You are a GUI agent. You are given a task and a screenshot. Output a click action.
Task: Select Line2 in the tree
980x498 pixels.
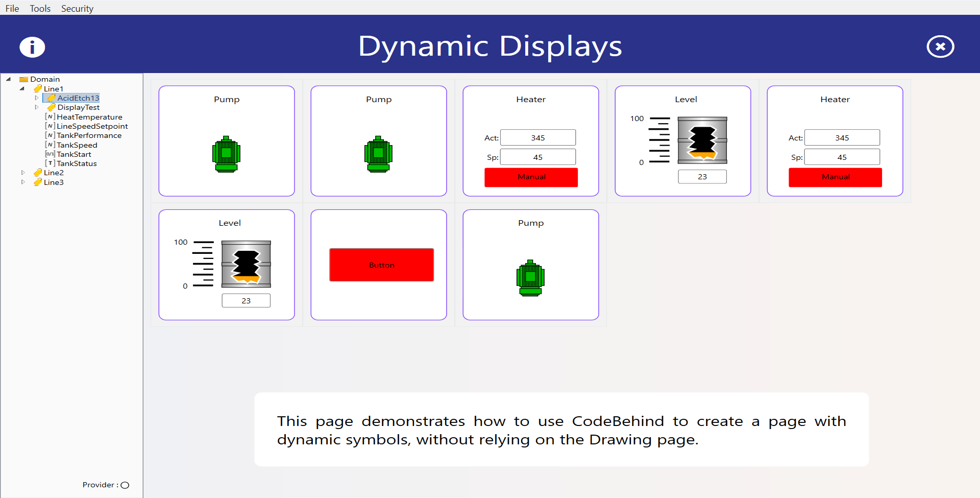[54, 173]
